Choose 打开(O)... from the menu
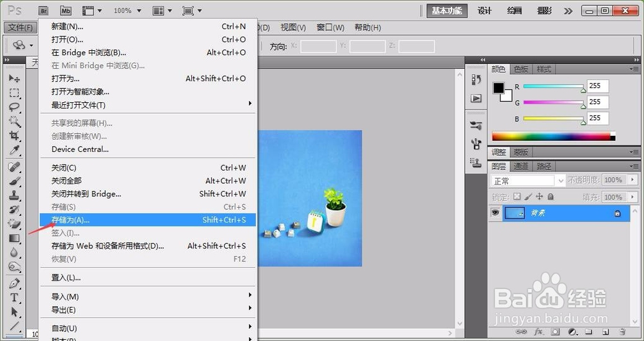 pos(148,39)
